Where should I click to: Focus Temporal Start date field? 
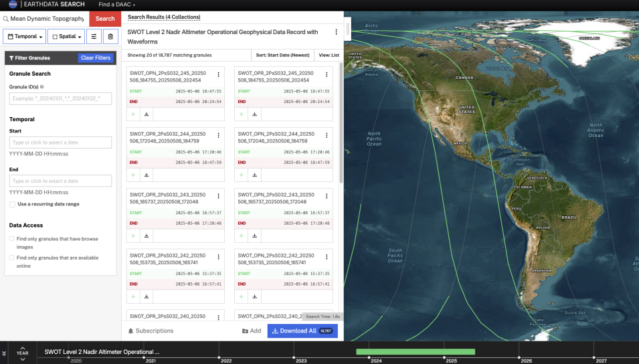pyautogui.click(x=60, y=143)
